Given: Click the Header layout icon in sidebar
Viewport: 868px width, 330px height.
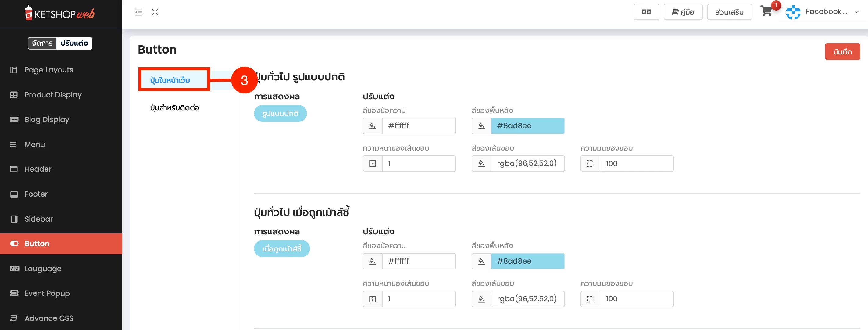Looking at the screenshot, I should coord(14,169).
